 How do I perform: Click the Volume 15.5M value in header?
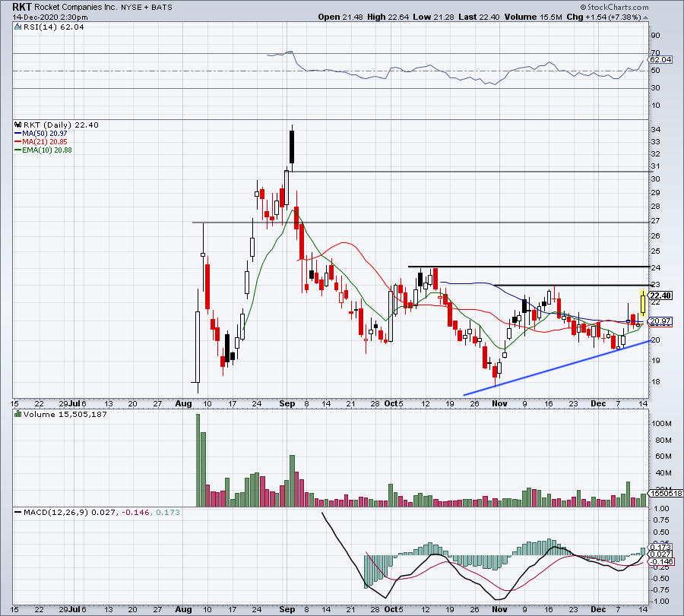533,17
